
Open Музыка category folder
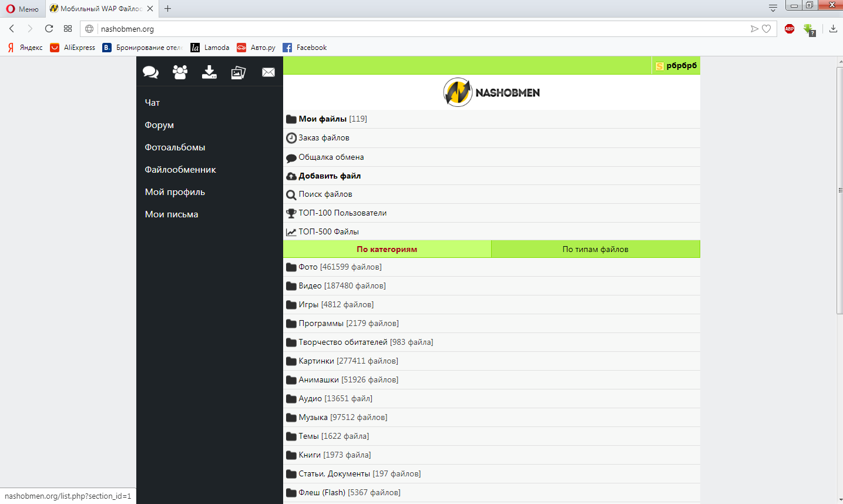click(x=313, y=417)
